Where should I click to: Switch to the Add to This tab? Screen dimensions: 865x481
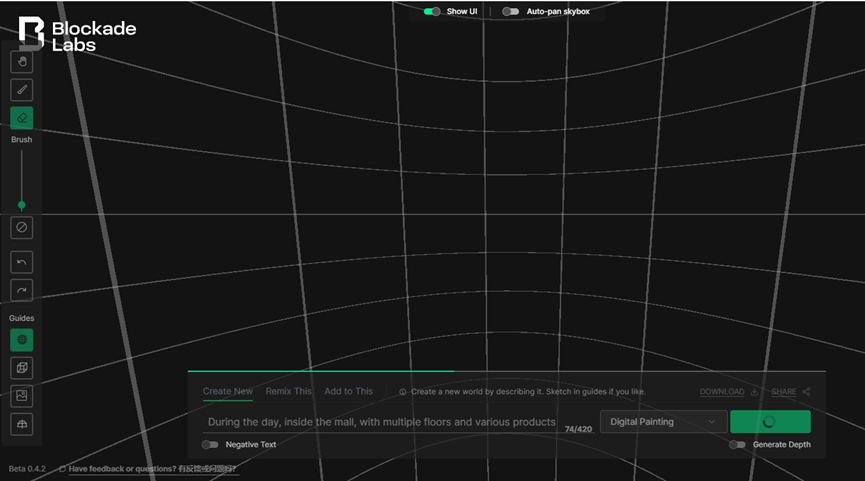[348, 391]
